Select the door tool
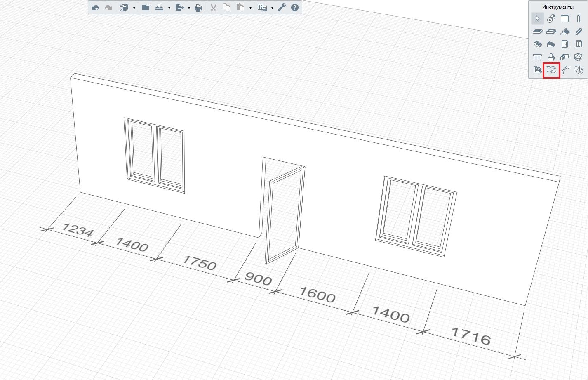This screenshot has width=588, height=380. click(565, 44)
